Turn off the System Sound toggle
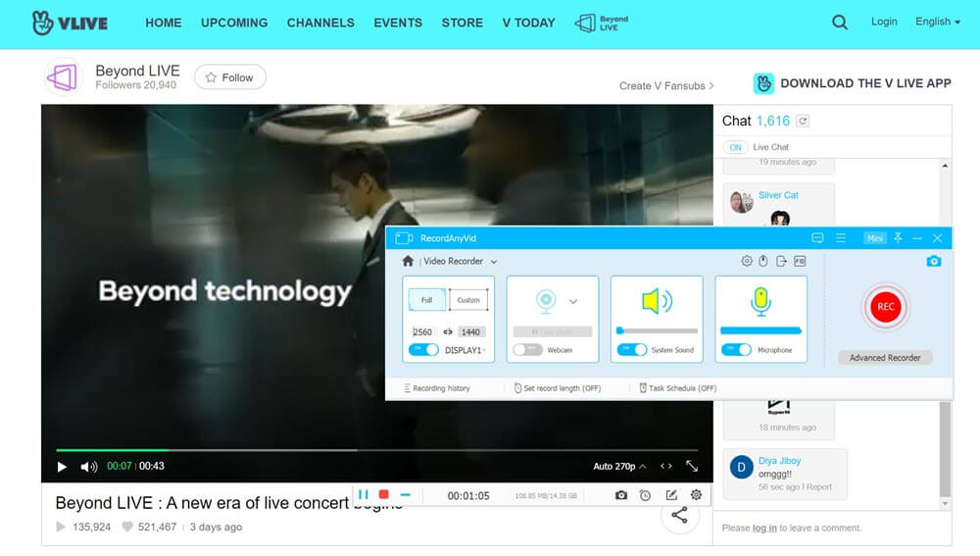The height and width of the screenshot is (556, 980). [632, 350]
